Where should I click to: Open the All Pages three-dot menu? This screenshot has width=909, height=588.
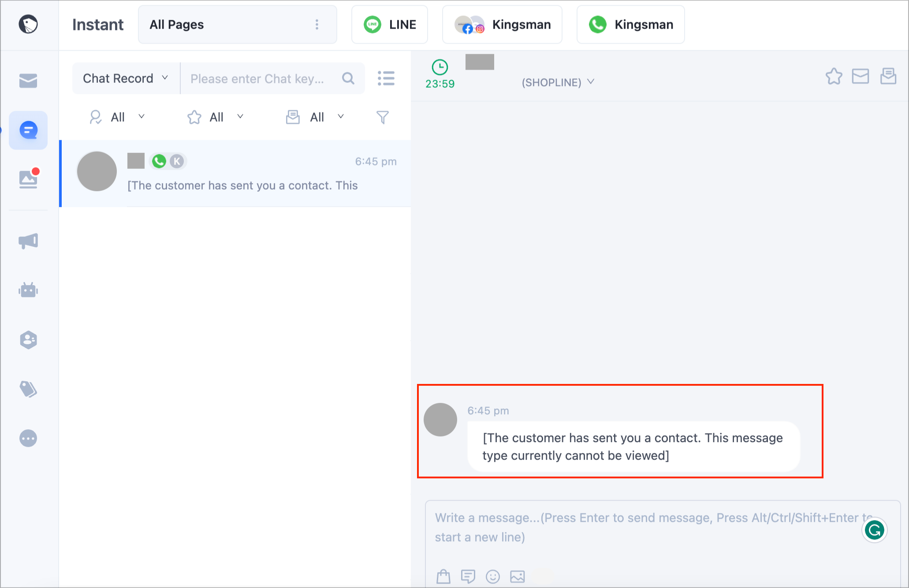(x=317, y=24)
